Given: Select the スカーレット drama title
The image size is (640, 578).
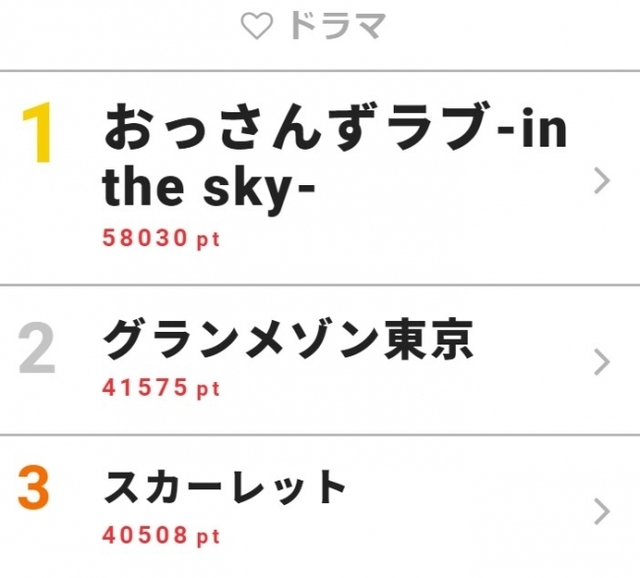Looking at the screenshot, I should point(224,487).
